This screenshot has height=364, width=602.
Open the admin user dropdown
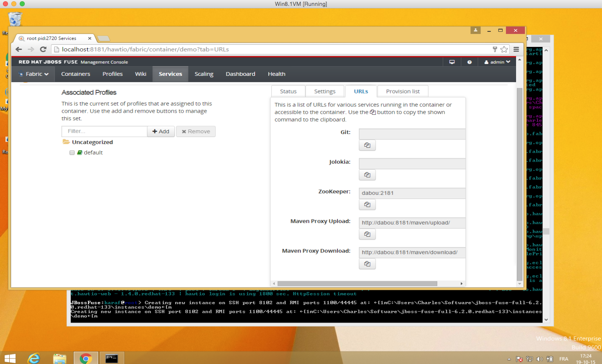498,62
